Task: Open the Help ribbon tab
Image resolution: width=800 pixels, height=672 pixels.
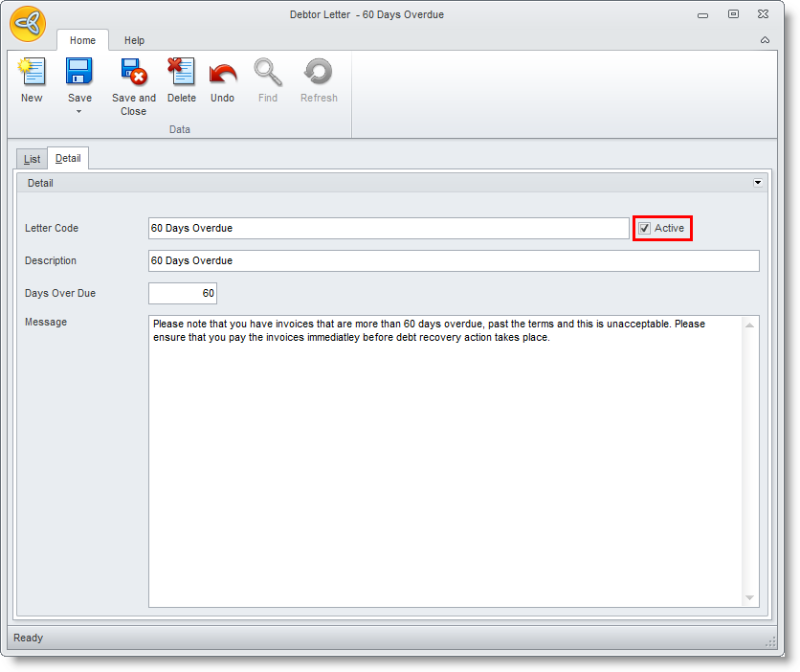Action: (134, 40)
